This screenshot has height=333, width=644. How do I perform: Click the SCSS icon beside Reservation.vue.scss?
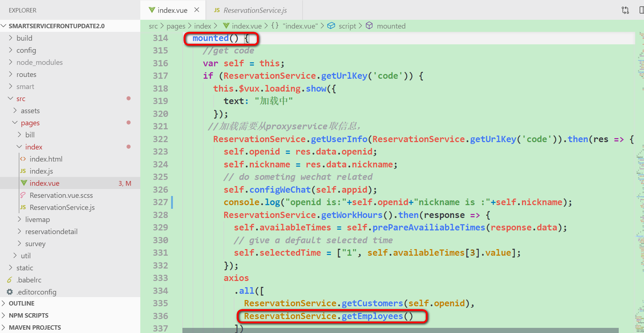(x=23, y=195)
